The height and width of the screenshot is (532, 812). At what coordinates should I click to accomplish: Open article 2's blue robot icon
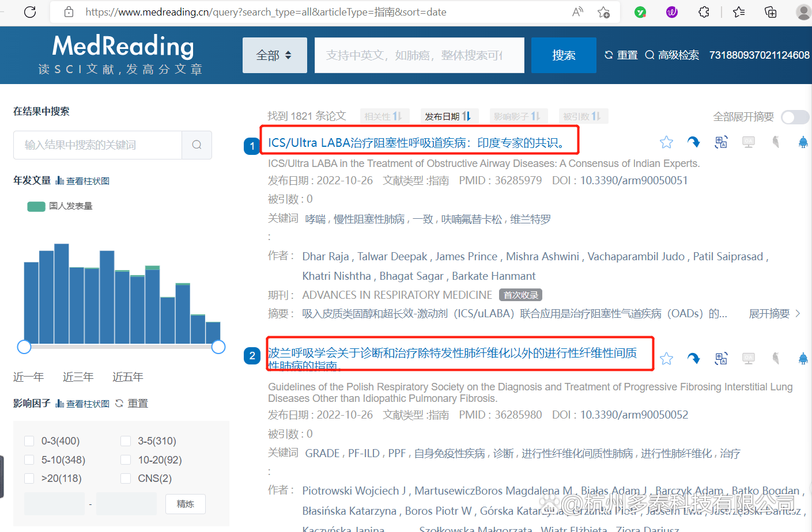803,359
